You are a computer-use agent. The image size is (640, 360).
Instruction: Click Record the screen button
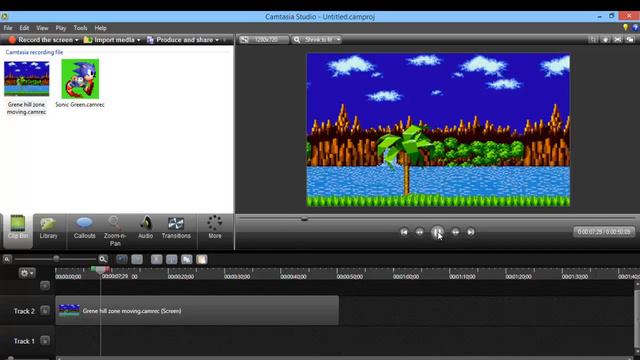(41, 40)
